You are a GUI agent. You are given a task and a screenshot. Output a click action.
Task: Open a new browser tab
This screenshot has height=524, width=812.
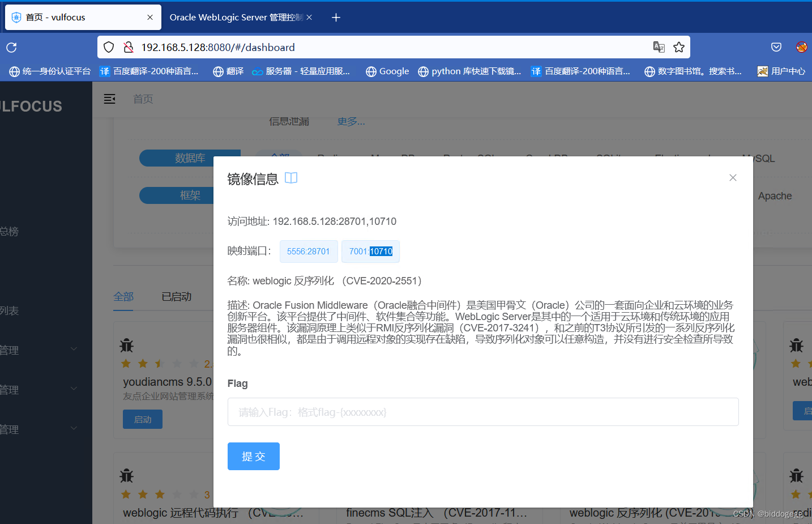click(336, 18)
